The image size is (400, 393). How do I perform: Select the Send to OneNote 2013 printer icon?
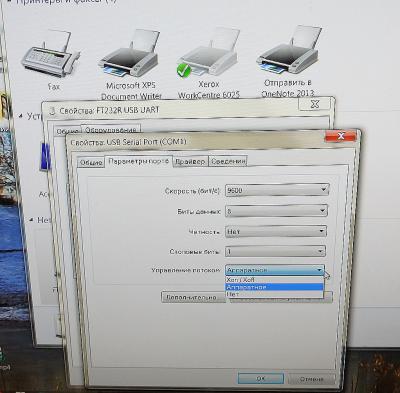point(288,51)
